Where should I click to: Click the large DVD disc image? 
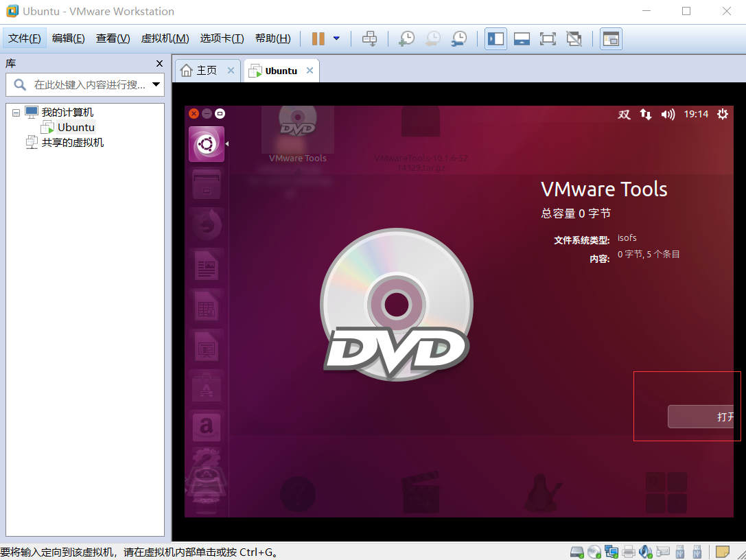(x=397, y=305)
